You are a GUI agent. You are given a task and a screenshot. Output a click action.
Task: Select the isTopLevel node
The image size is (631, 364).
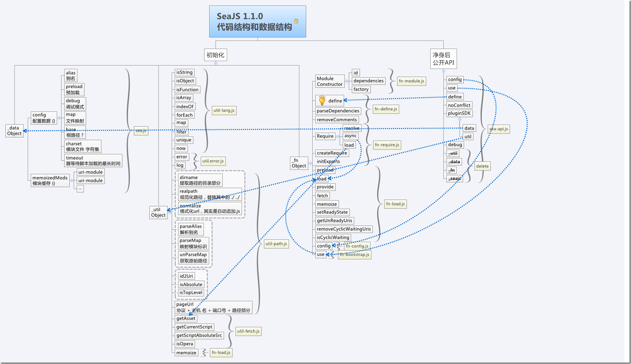pyautogui.click(x=191, y=292)
